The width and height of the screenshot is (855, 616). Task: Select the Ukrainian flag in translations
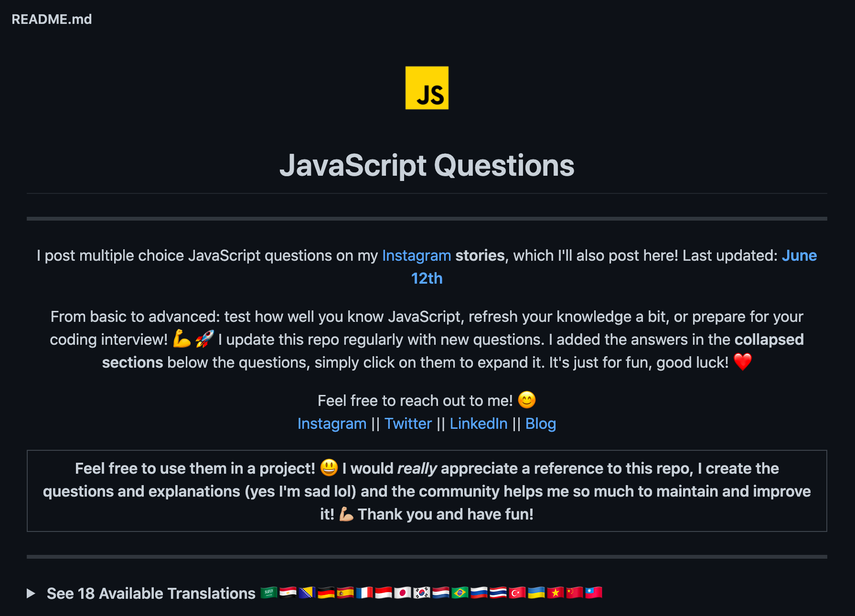536,593
